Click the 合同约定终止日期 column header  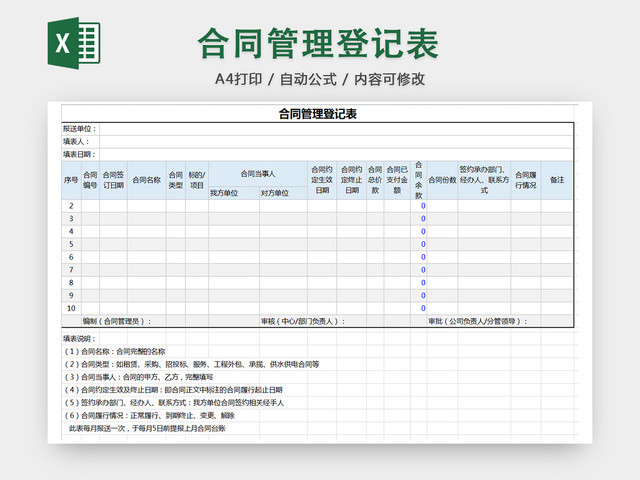351,180
